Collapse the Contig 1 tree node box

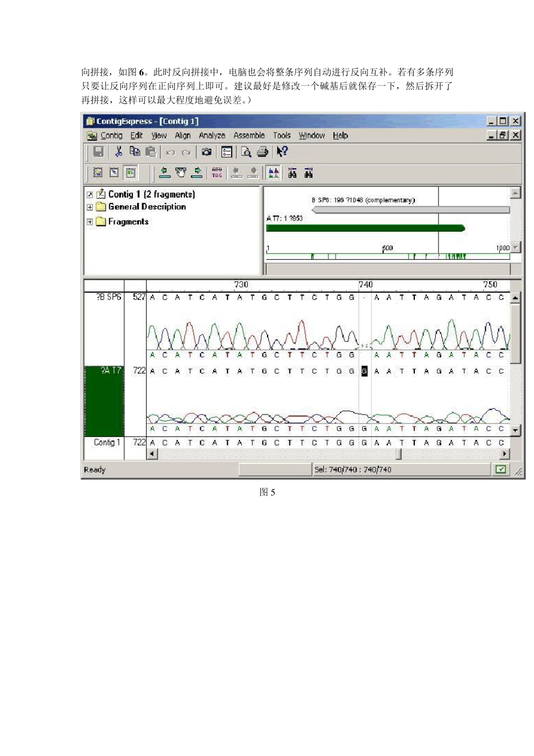90,195
